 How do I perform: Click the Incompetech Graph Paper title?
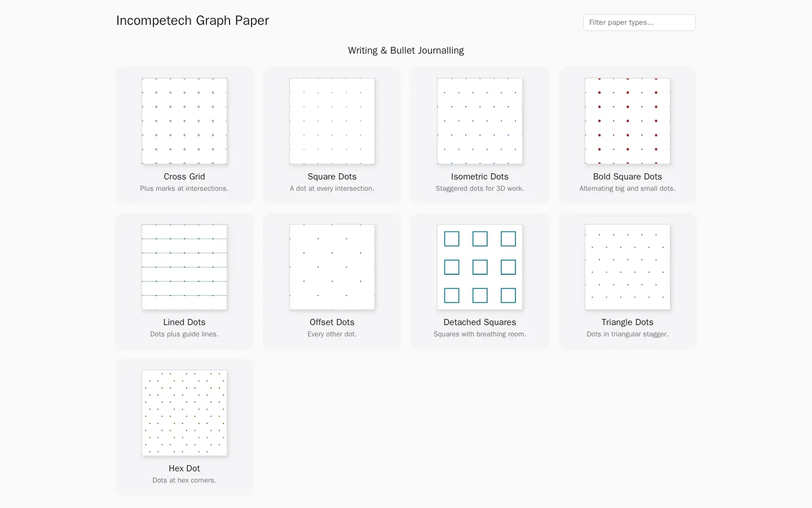click(192, 21)
